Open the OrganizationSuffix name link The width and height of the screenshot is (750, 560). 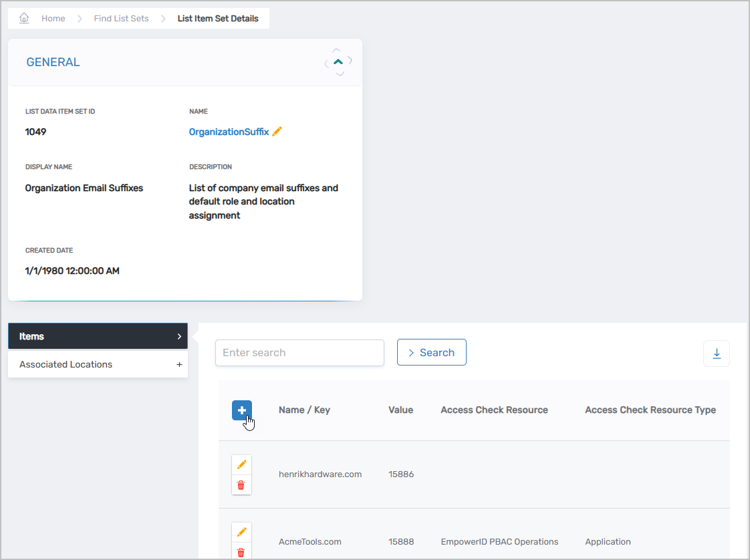[x=229, y=132]
